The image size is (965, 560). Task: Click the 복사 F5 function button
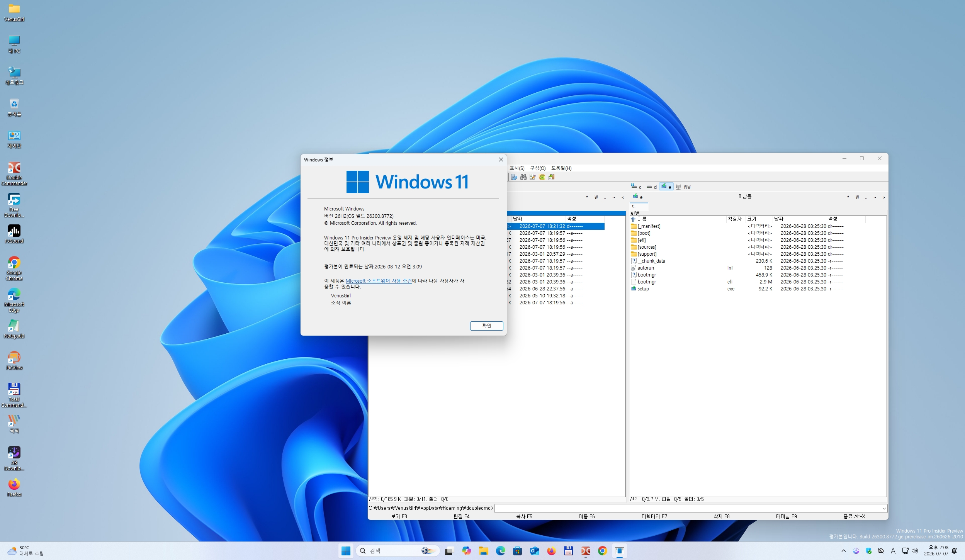pyautogui.click(x=524, y=516)
